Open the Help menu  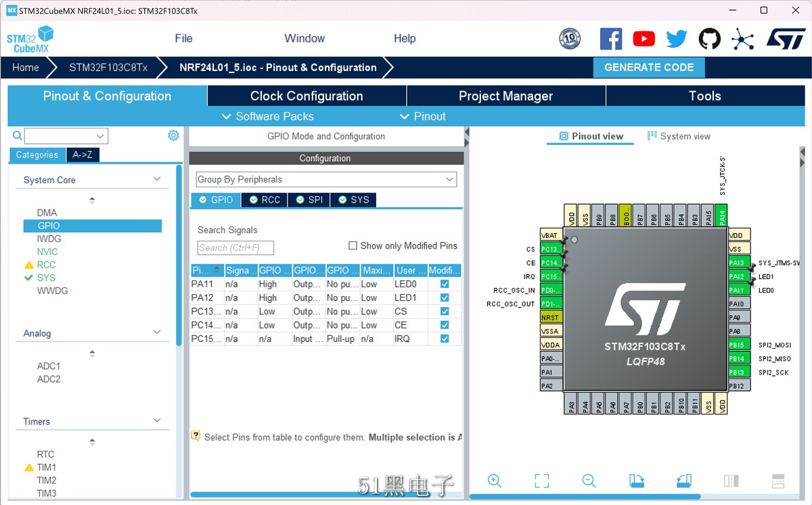(405, 39)
